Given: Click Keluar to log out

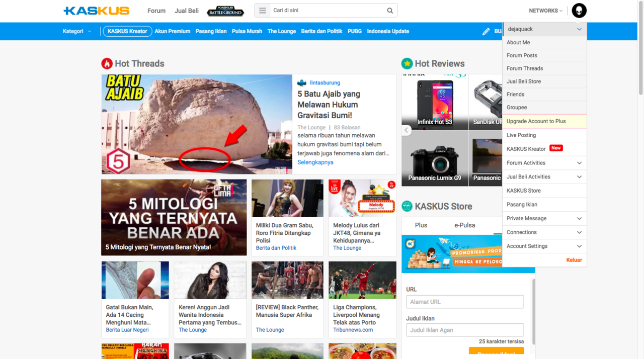Looking at the screenshot, I should click(x=574, y=260).
